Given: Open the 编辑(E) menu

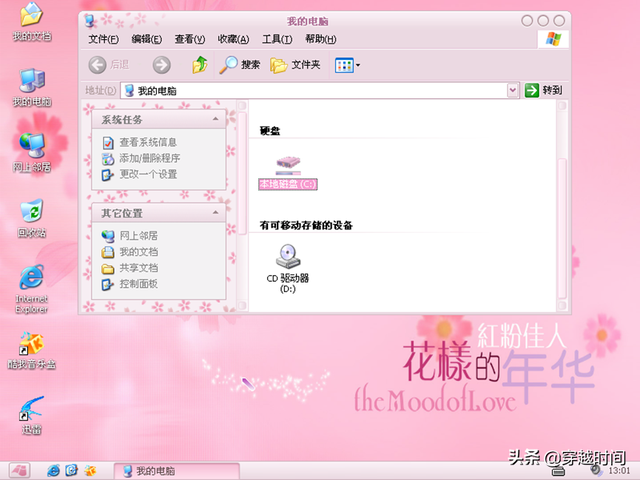Looking at the screenshot, I should coord(147,39).
